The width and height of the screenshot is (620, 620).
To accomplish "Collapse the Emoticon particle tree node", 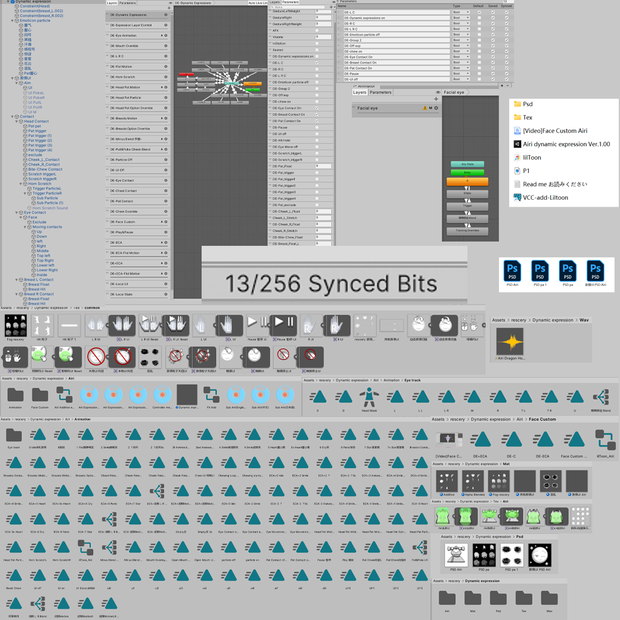I will click(x=12, y=21).
